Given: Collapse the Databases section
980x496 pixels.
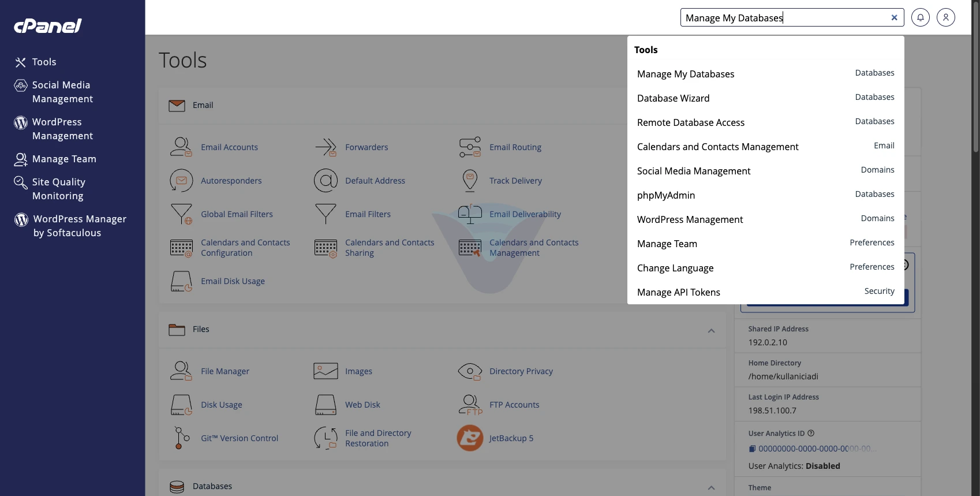Looking at the screenshot, I should [711, 488].
